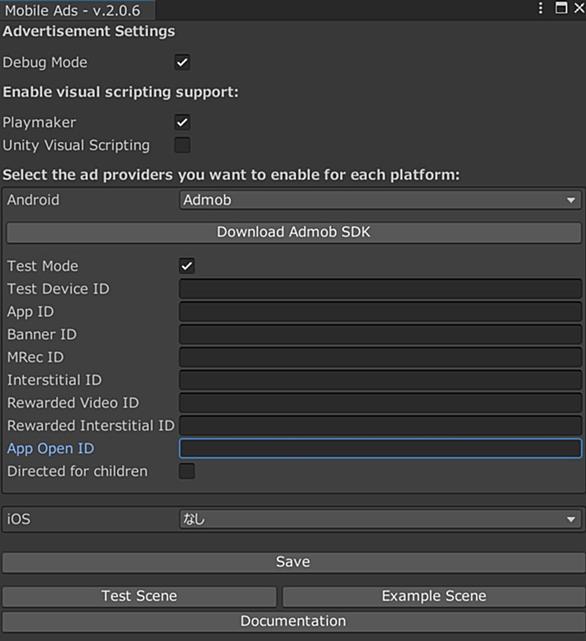Image resolution: width=586 pixels, height=641 pixels.
Task: Click the Rewarded Video ID field
Action: pyautogui.click(x=380, y=403)
